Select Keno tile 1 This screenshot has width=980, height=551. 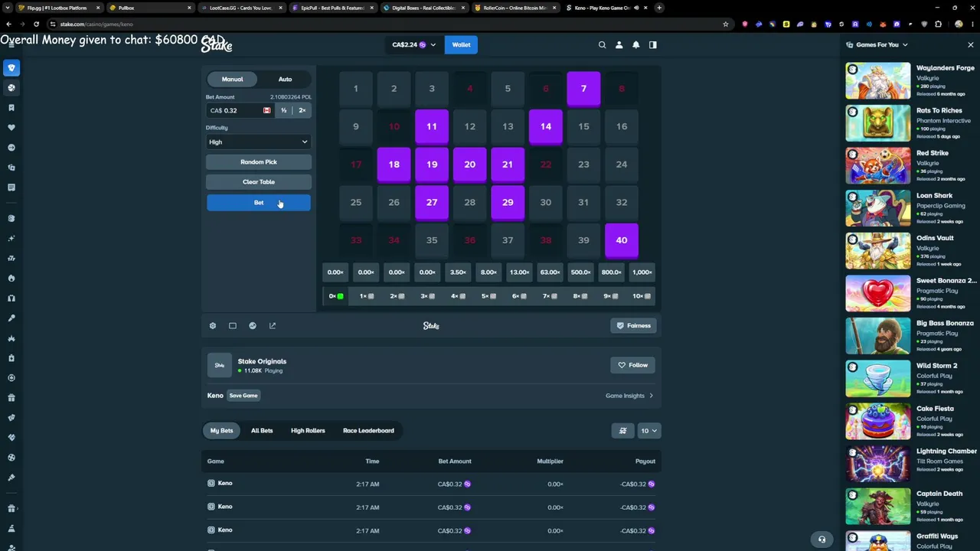[x=356, y=89]
